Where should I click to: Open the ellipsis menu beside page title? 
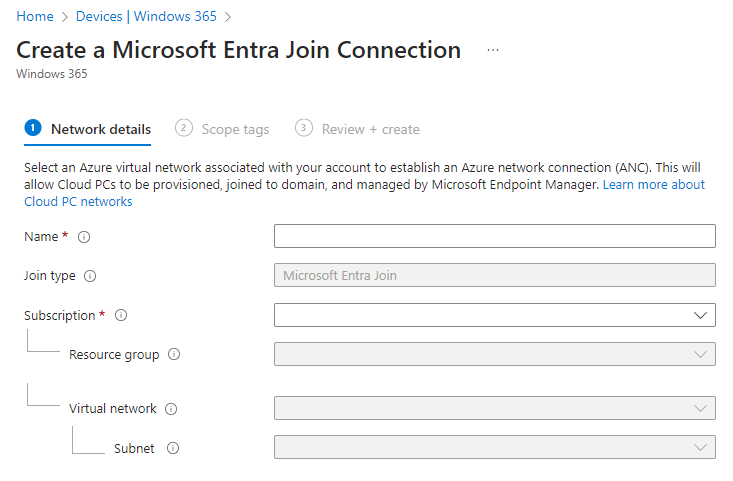click(x=492, y=50)
